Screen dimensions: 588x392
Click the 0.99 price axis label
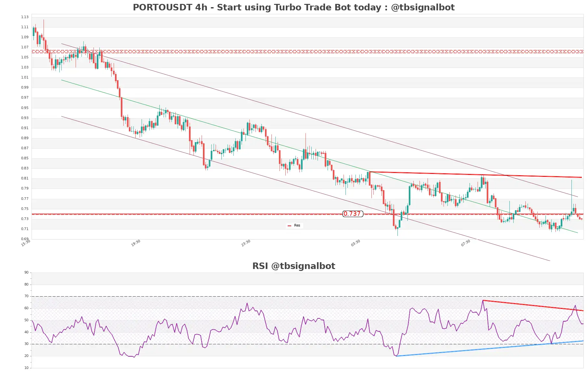(x=25, y=87)
